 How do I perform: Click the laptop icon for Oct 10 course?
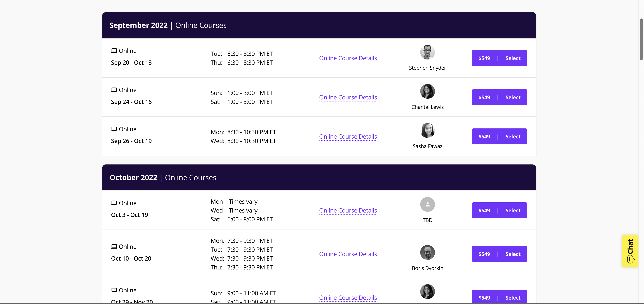coord(114,246)
